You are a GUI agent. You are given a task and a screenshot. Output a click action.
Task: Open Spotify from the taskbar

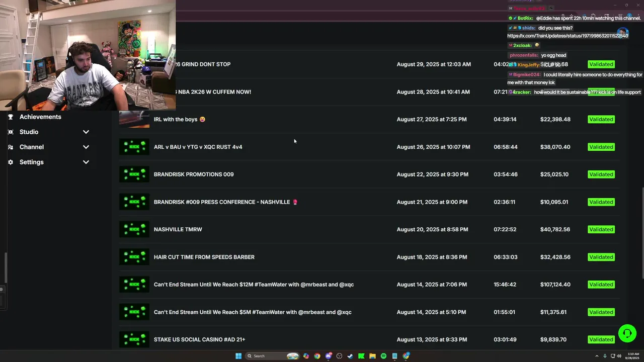coord(383,356)
